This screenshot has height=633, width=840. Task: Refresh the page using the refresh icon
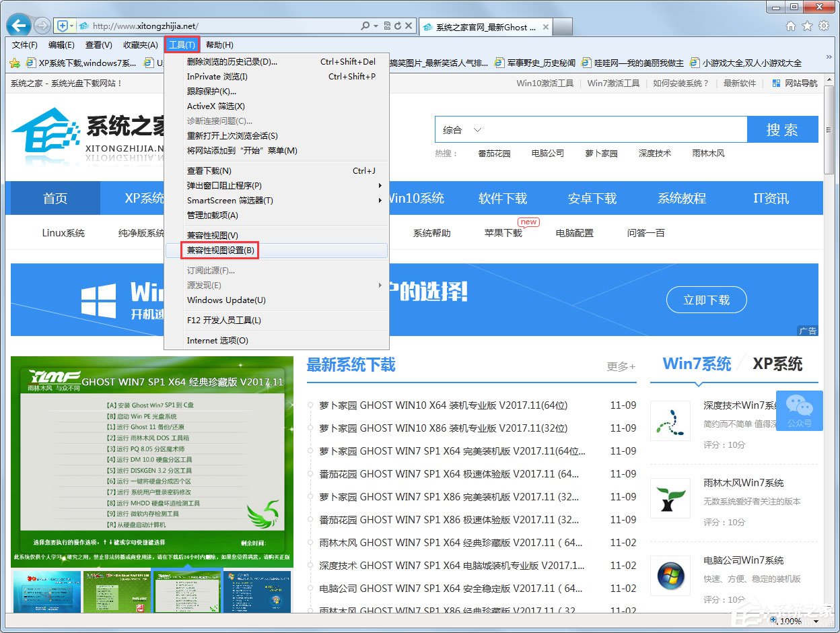click(x=398, y=25)
